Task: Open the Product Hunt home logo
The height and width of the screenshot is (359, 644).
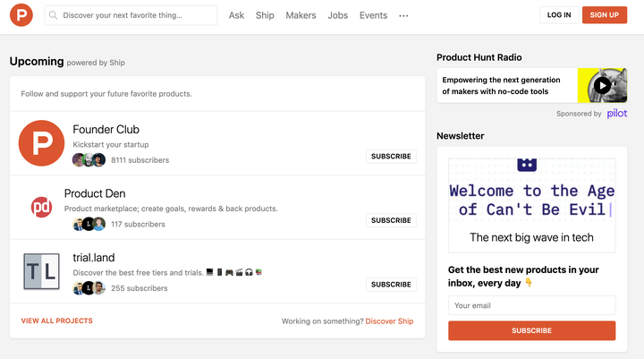Action: point(21,15)
